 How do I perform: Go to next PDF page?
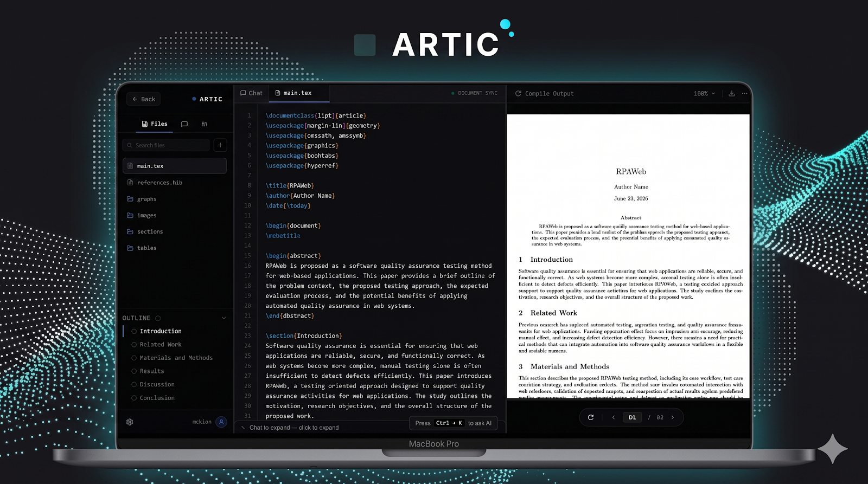click(673, 417)
